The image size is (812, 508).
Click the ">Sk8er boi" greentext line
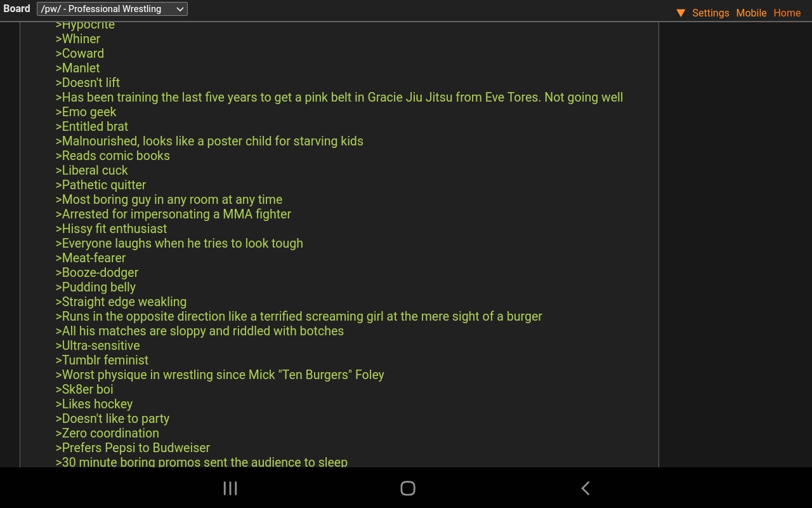point(84,389)
